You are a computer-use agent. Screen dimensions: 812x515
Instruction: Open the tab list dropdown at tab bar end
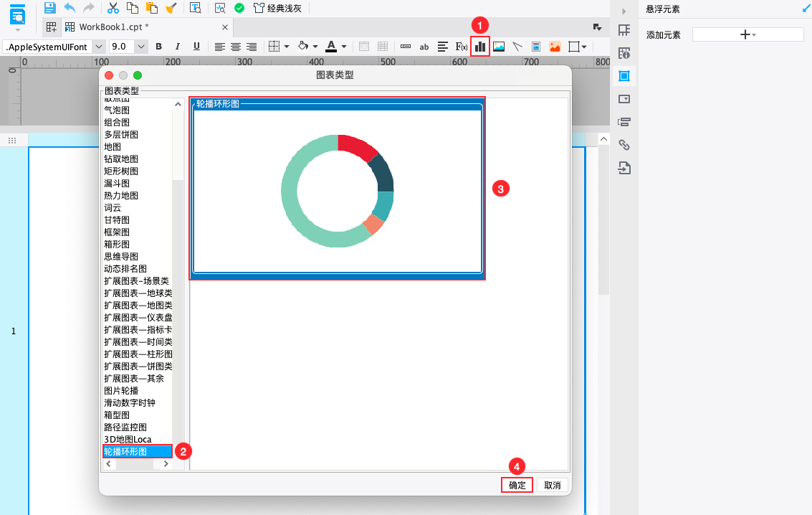tap(597, 27)
